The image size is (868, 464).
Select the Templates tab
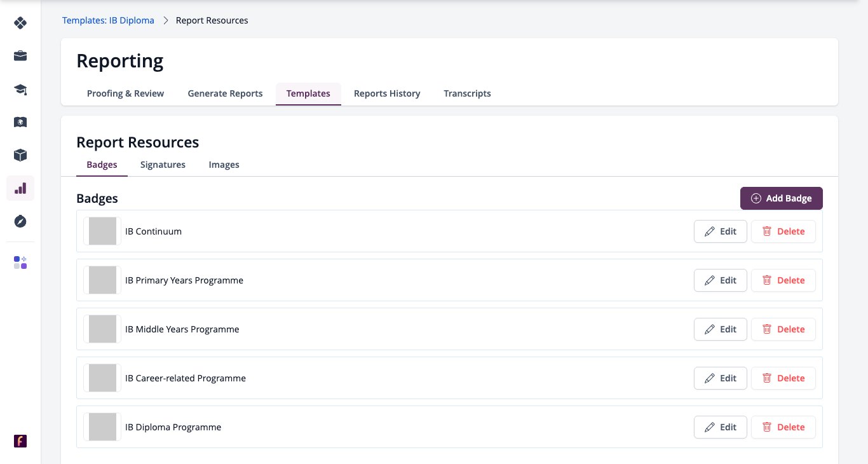(308, 93)
